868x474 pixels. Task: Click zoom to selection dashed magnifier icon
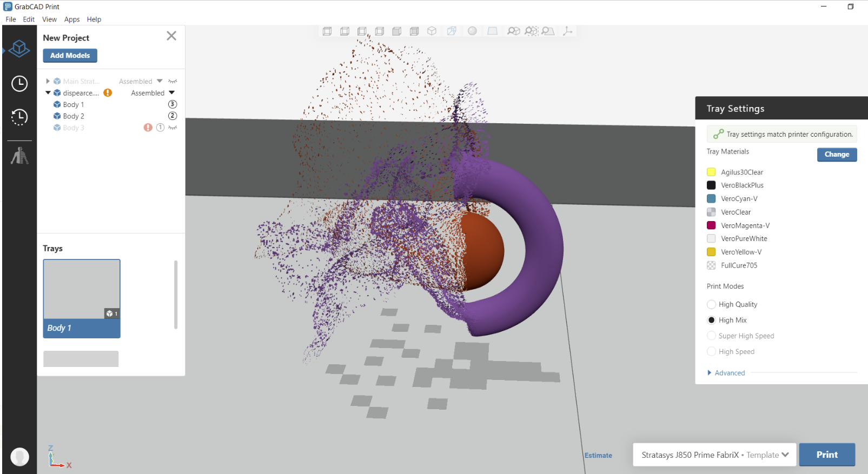(x=531, y=31)
